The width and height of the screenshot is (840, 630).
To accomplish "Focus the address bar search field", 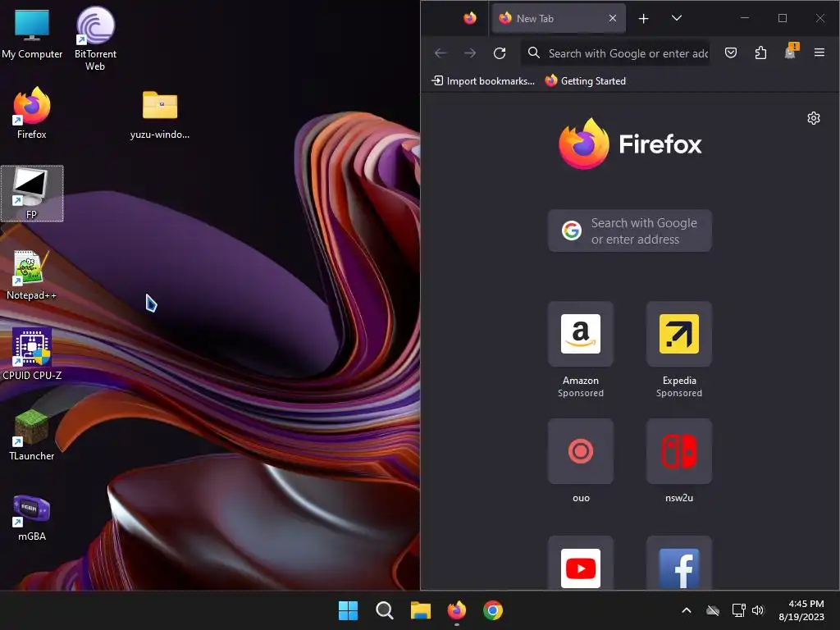I will click(x=616, y=53).
